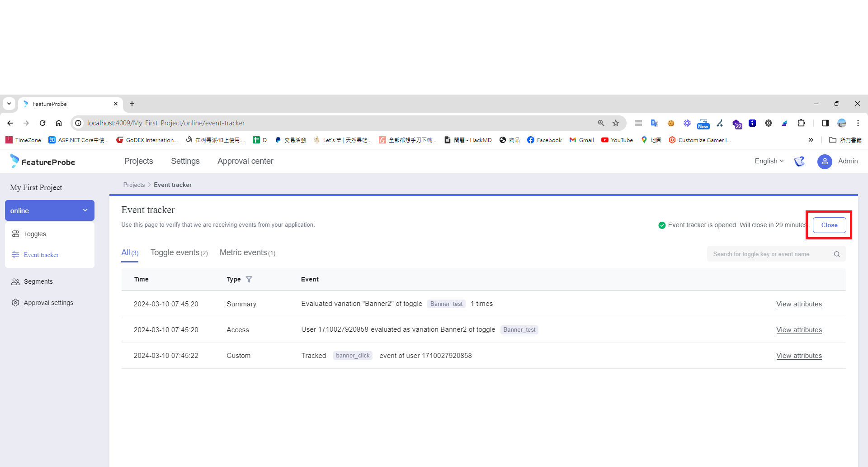Select the Event tracker sidebar item
This screenshot has height=467, width=868.
(x=41, y=255)
